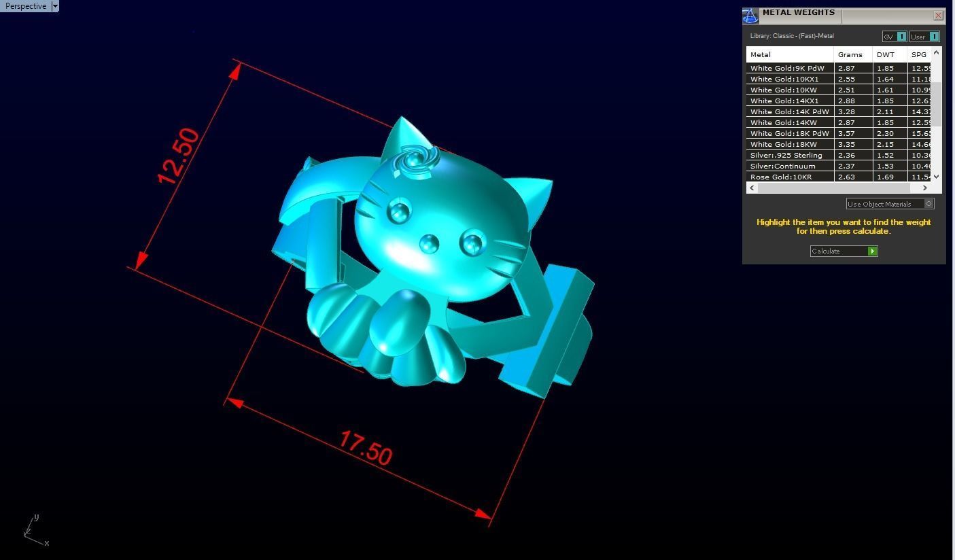Click the horizontal scroll right arrow

(924, 188)
